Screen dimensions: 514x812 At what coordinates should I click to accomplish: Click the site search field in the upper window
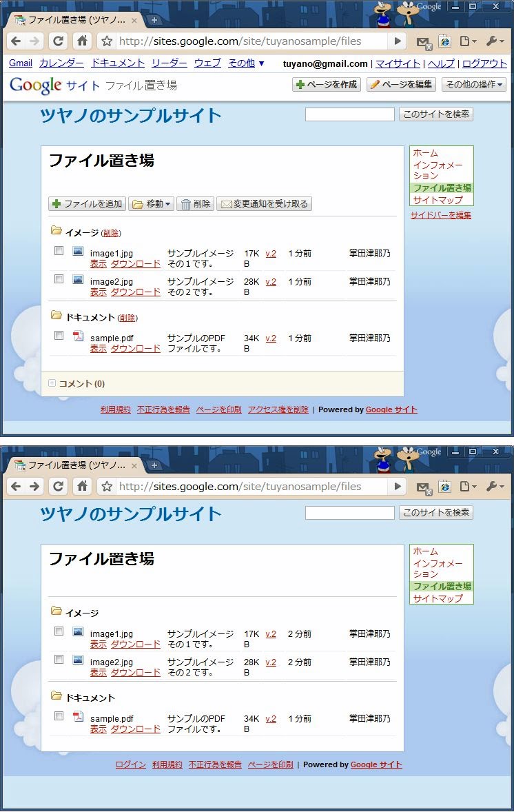tap(349, 114)
